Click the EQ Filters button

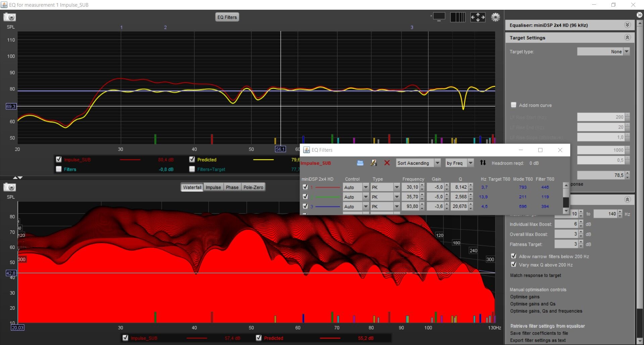227,17
